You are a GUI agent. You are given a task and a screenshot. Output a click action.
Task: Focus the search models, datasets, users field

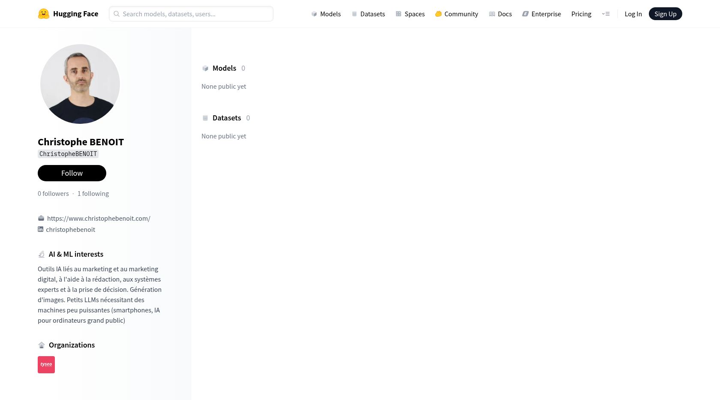tap(191, 14)
